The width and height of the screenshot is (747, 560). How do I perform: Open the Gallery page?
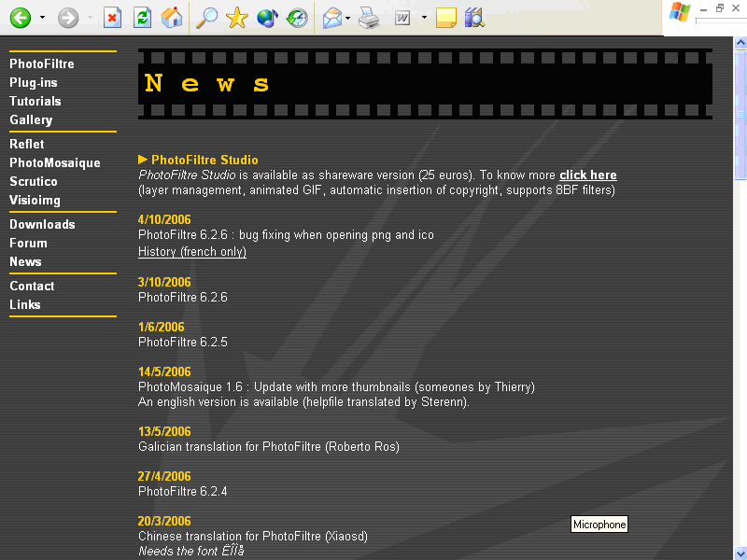(31, 120)
